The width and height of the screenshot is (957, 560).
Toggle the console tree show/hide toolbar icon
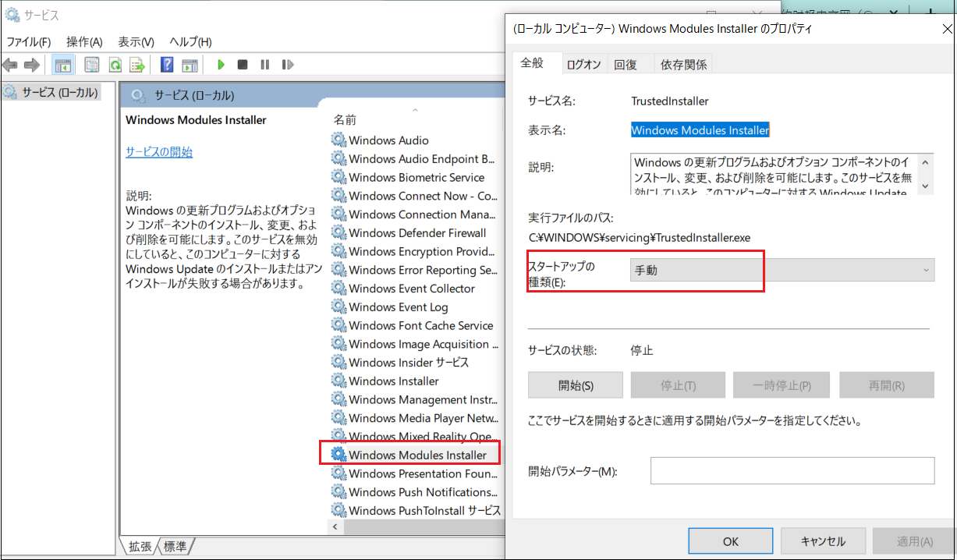[63, 65]
